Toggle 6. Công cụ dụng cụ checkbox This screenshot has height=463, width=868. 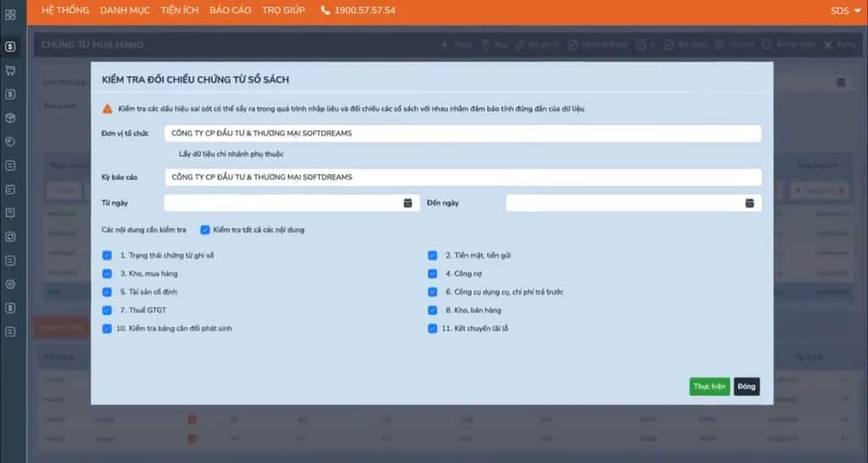[x=432, y=292]
